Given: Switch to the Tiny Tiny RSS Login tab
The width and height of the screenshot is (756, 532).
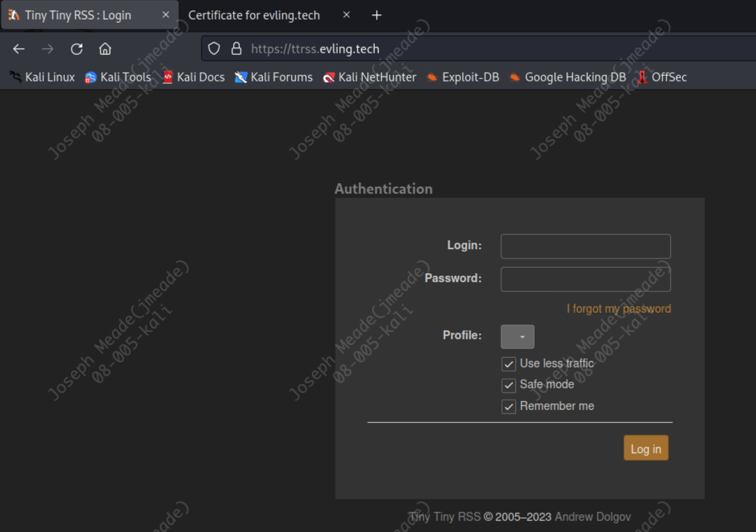Looking at the screenshot, I should pyautogui.click(x=89, y=15).
